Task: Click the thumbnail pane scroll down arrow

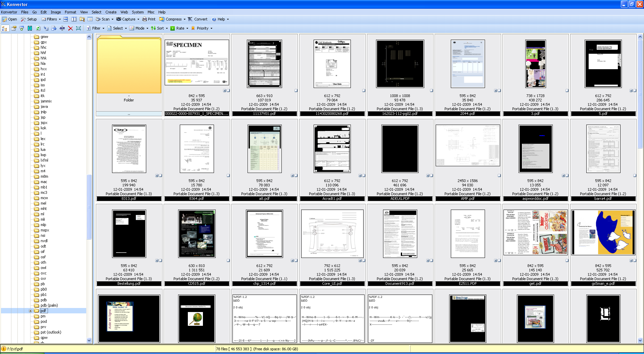Action: (x=640, y=340)
